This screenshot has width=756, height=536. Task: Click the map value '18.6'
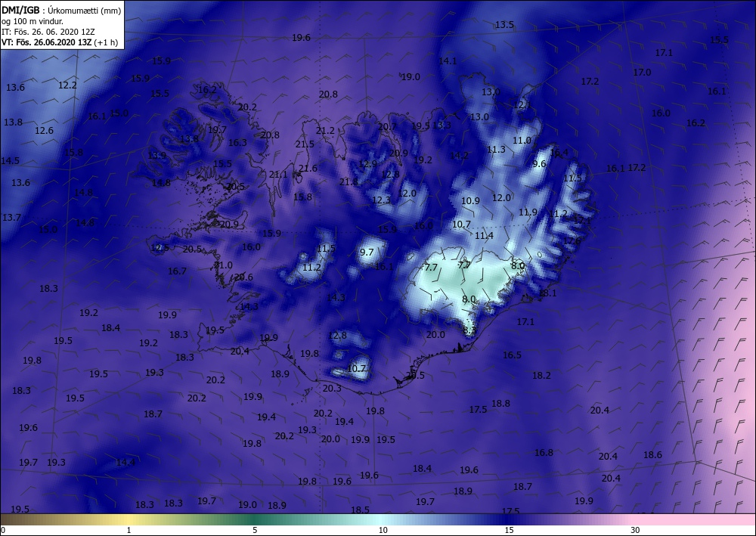(653, 454)
